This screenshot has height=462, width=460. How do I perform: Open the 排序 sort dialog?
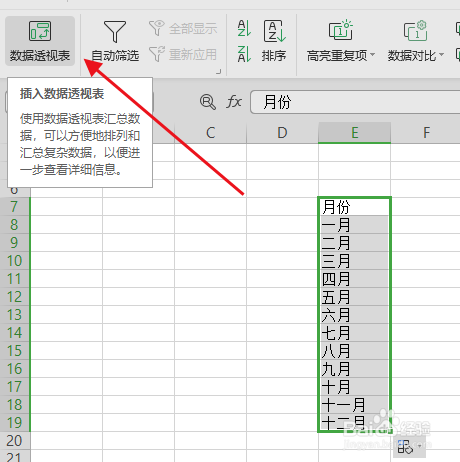(x=274, y=41)
